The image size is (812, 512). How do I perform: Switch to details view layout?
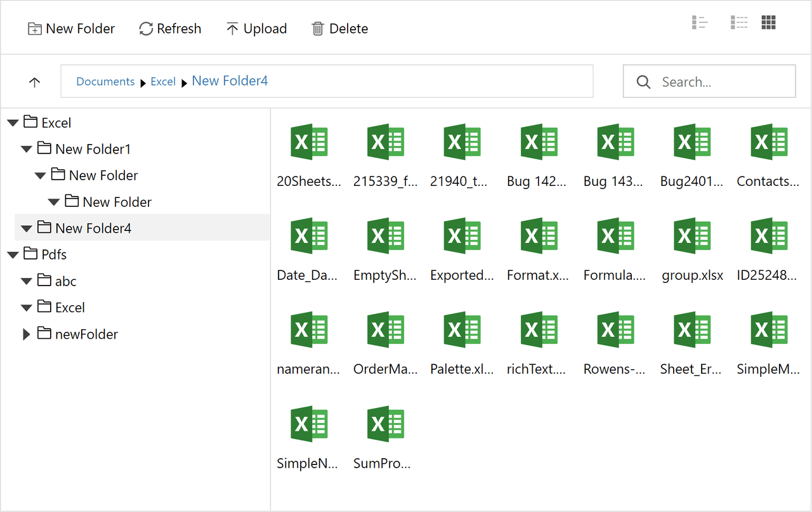739,23
